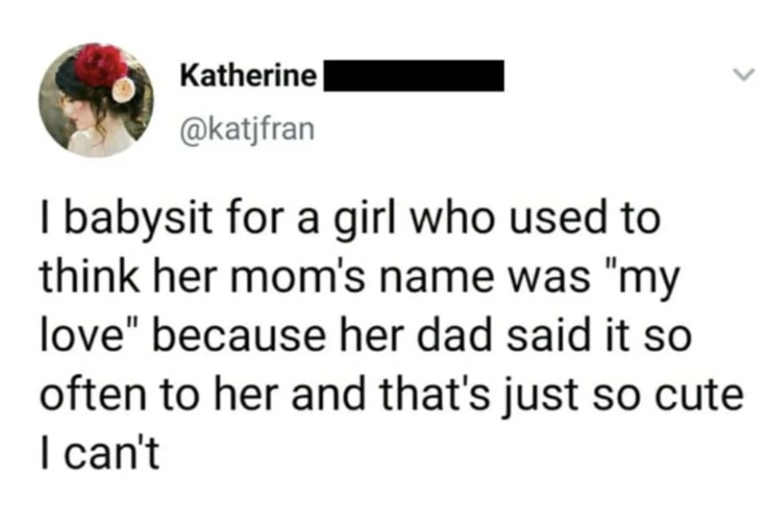This screenshot has width=784, height=532.
Task: Select the line starting "I babysit for"
Action: pos(349,218)
